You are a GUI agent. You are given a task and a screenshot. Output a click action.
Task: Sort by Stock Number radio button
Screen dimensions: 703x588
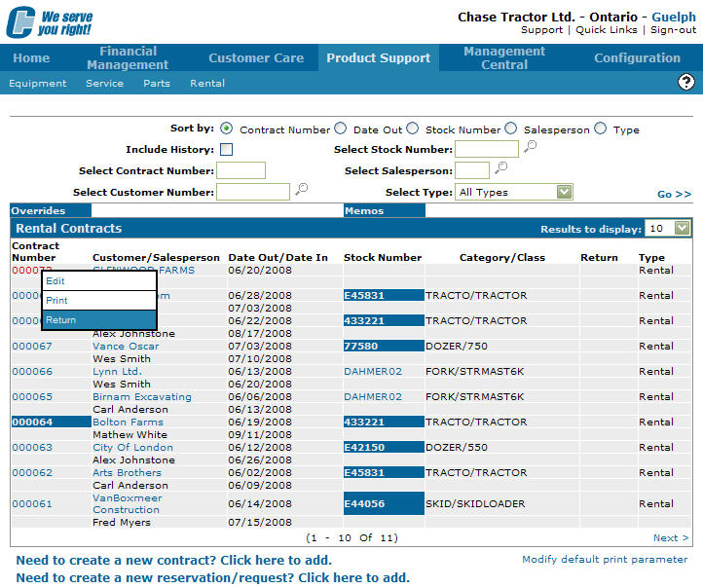413,129
